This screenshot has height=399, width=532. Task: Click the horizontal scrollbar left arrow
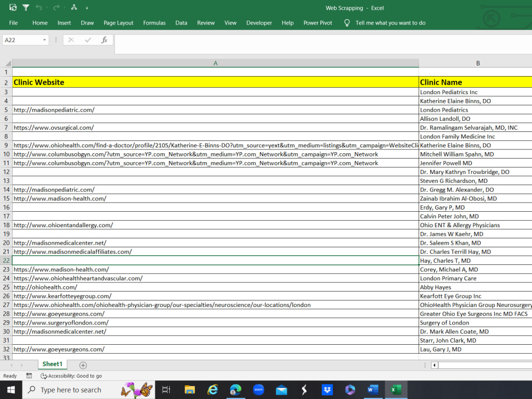(435, 365)
